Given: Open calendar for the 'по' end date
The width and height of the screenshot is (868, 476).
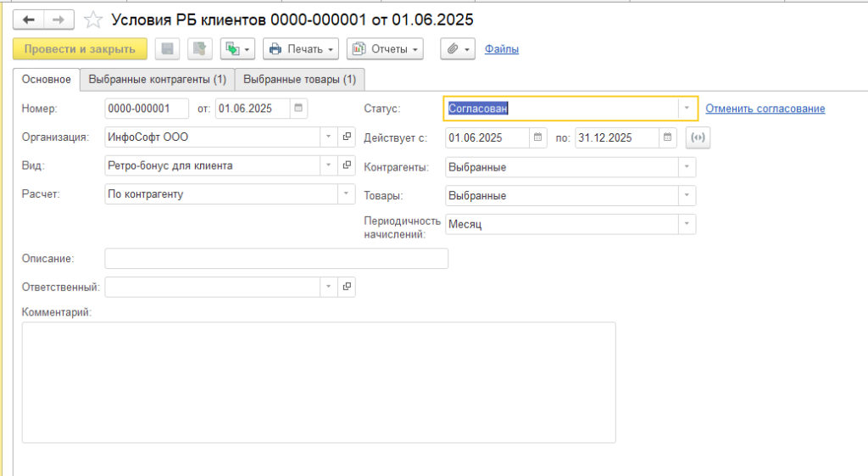Looking at the screenshot, I should (668, 137).
